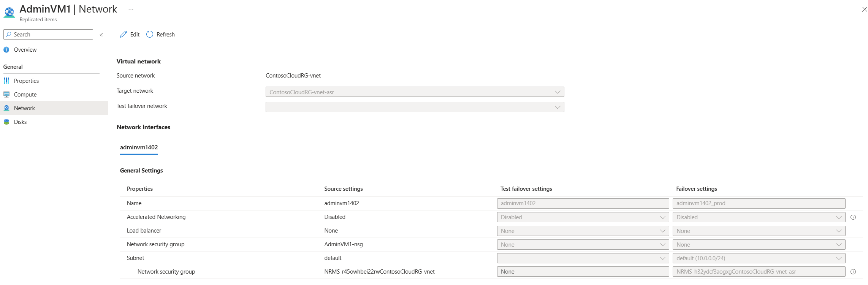Collapse the sidebar with the double-chevron icon
The height and width of the screenshot is (285, 868).
[101, 35]
